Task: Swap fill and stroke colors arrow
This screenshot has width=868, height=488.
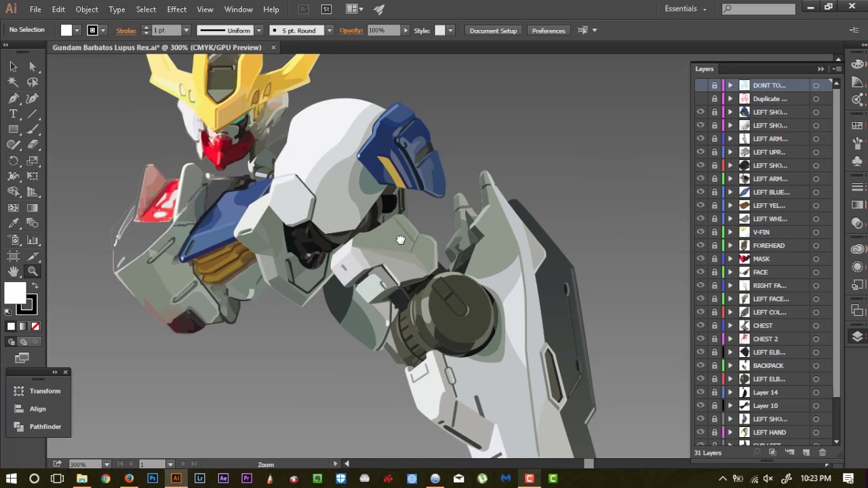Action: pyautogui.click(x=35, y=285)
